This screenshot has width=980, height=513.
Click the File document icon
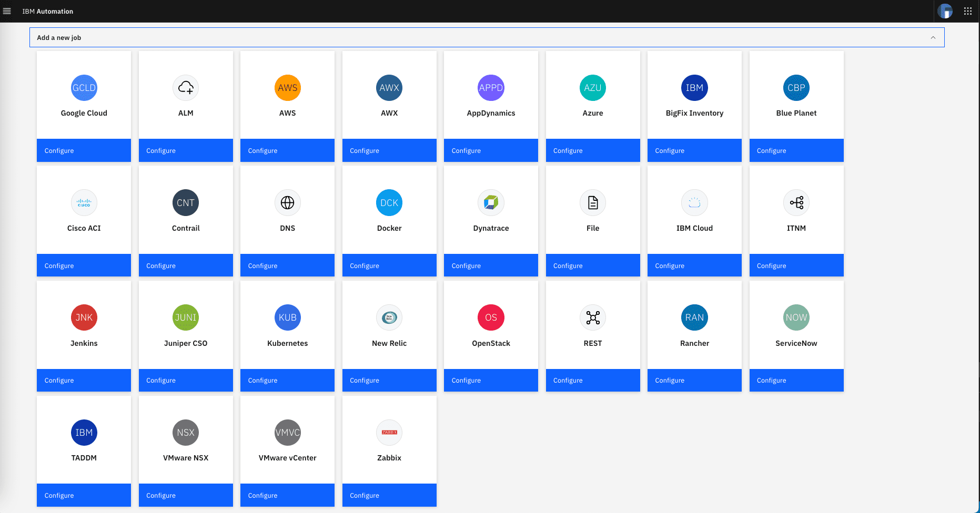(x=593, y=203)
